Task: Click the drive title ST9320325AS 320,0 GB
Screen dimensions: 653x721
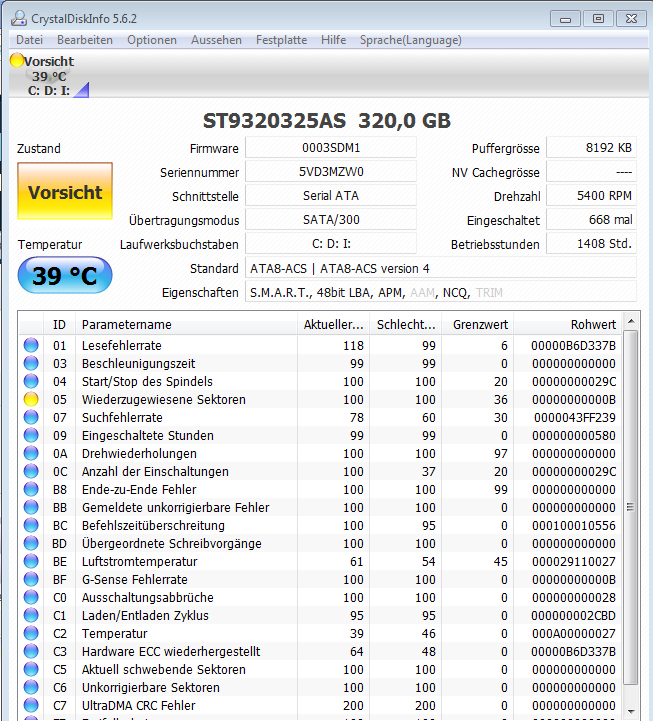Action: [326, 120]
